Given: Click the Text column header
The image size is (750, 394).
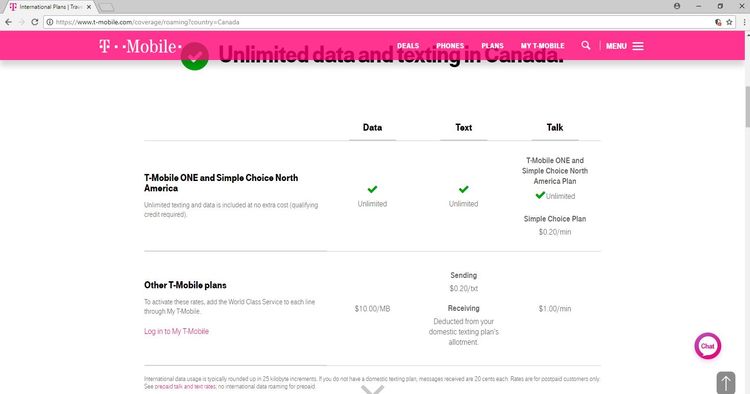Looking at the screenshot, I should point(463,127).
